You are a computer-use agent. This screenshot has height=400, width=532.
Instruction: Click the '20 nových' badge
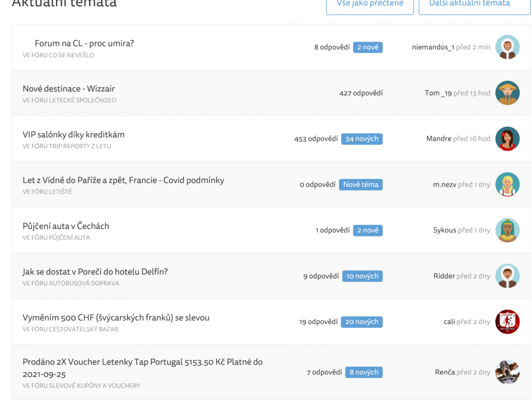pos(362,322)
